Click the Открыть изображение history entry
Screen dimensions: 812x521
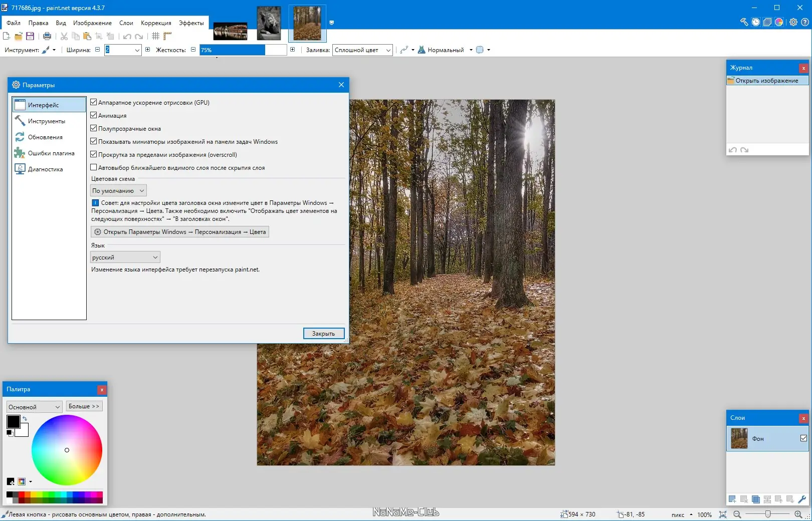click(x=767, y=81)
